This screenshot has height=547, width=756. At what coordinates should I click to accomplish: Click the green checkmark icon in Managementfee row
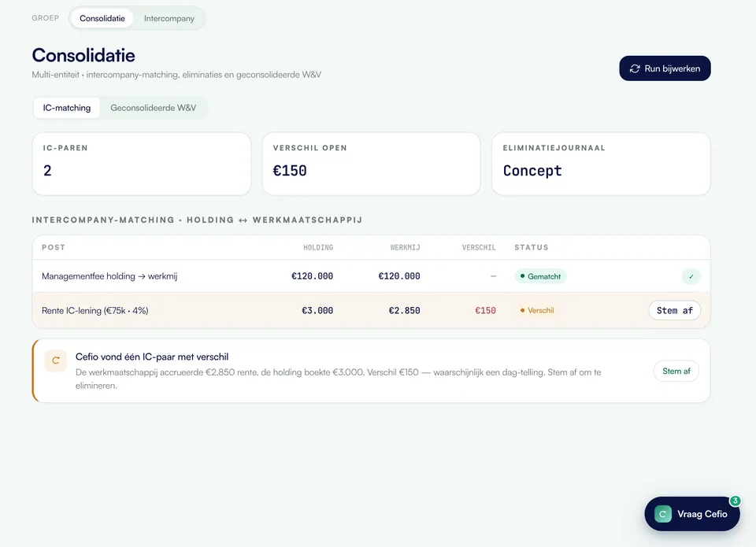pyautogui.click(x=691, y=276)
